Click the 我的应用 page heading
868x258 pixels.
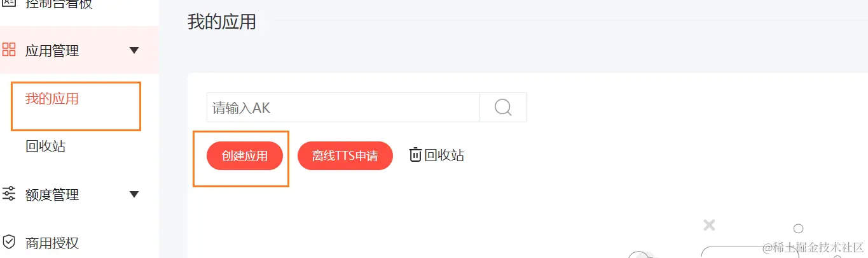[222, 22]
